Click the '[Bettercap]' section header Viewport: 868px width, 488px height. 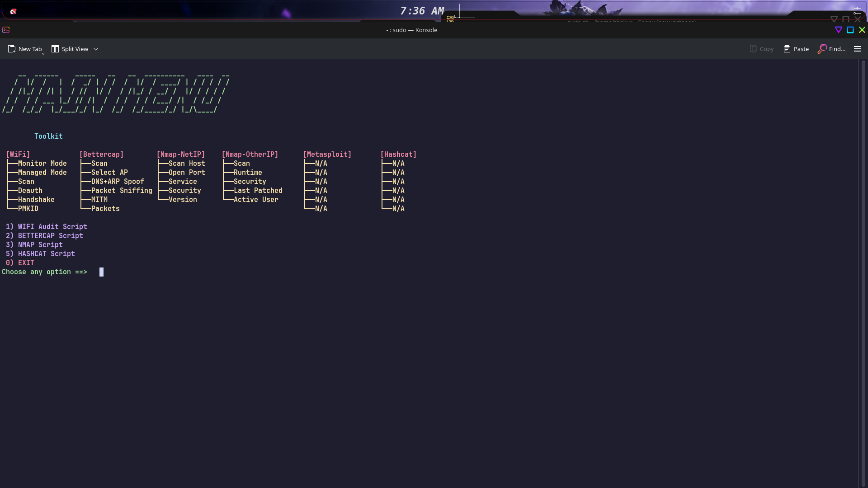[101, 154]
